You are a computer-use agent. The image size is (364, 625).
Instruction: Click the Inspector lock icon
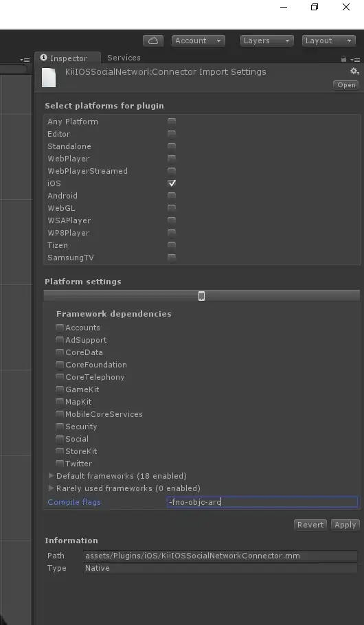343,59
